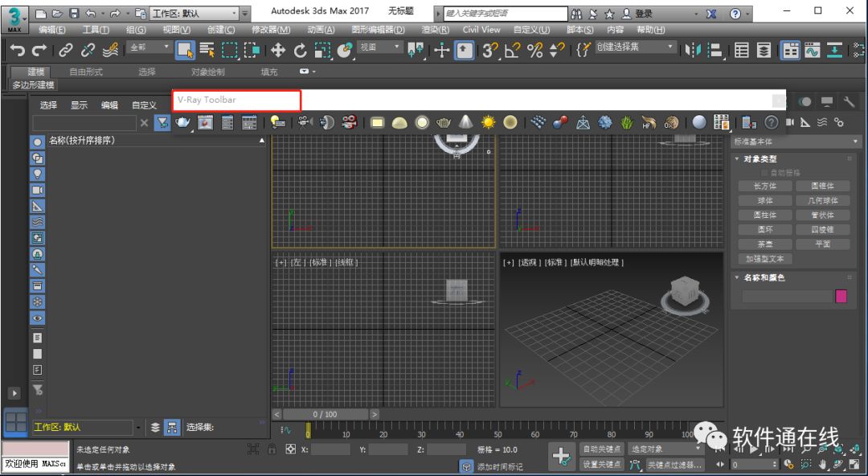Screen dimensions: 868x476
Task: Click the Unlink Selection broken-chain icon
Action: pos(88,51)
